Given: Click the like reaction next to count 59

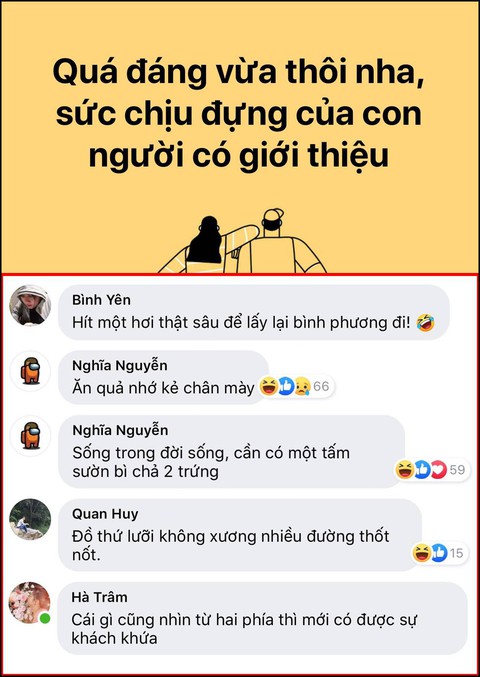Looking at the screenshot, I should point(422,470).
